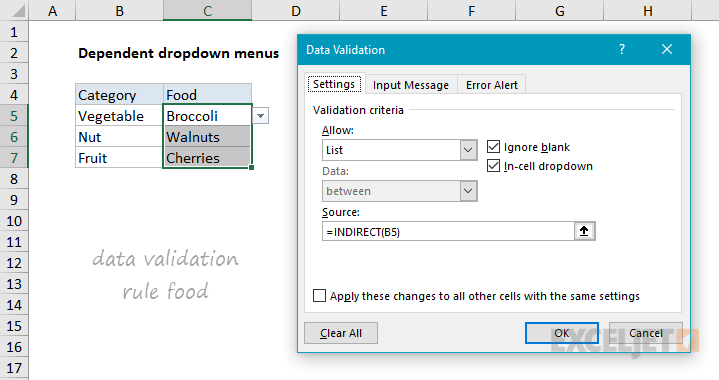The image size is (719, 380).
Task: Select column B header
Action: click(119, 10)
